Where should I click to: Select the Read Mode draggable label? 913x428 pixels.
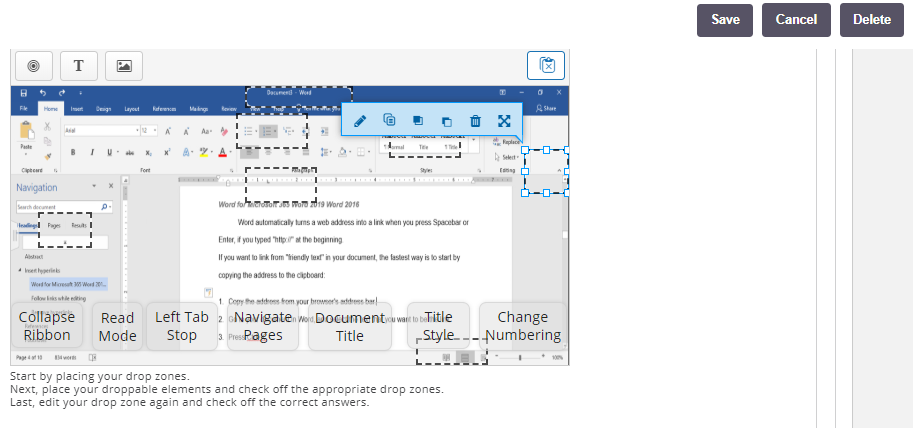tap(118, 326)
